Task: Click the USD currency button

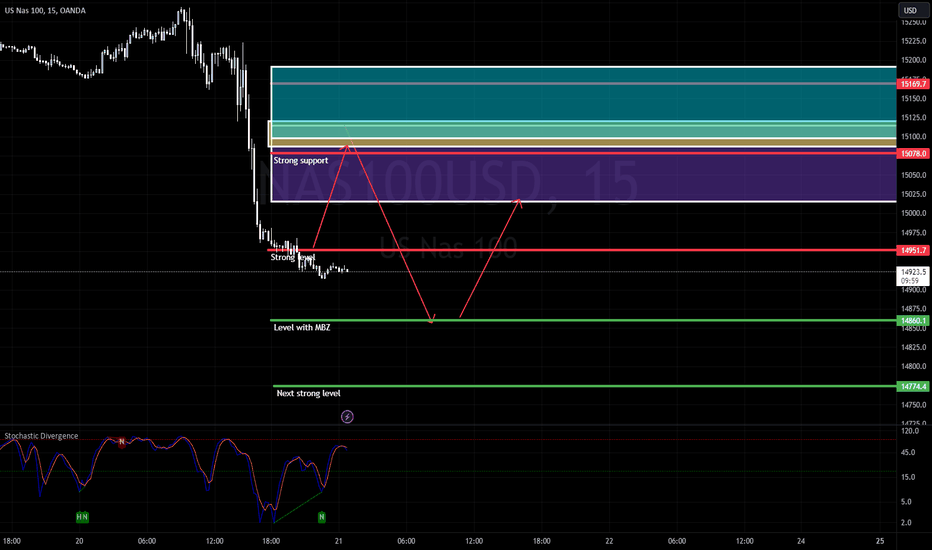Action: [x=911, y=10]
